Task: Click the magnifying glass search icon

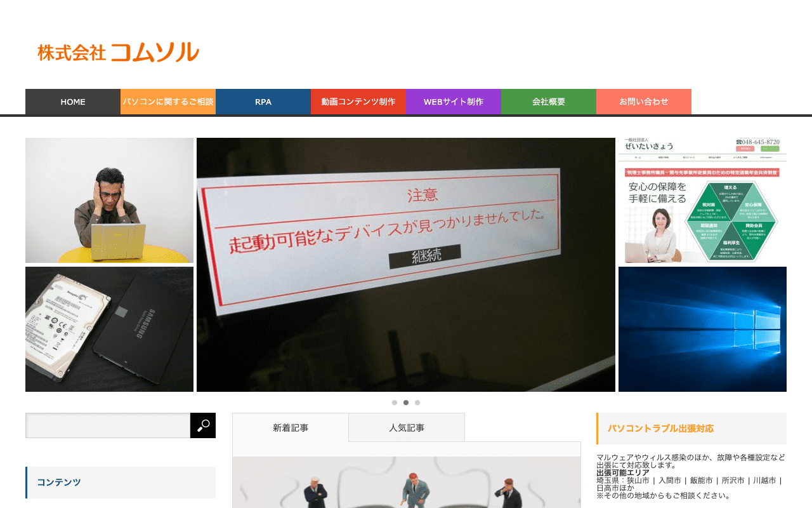Action: 203,425
